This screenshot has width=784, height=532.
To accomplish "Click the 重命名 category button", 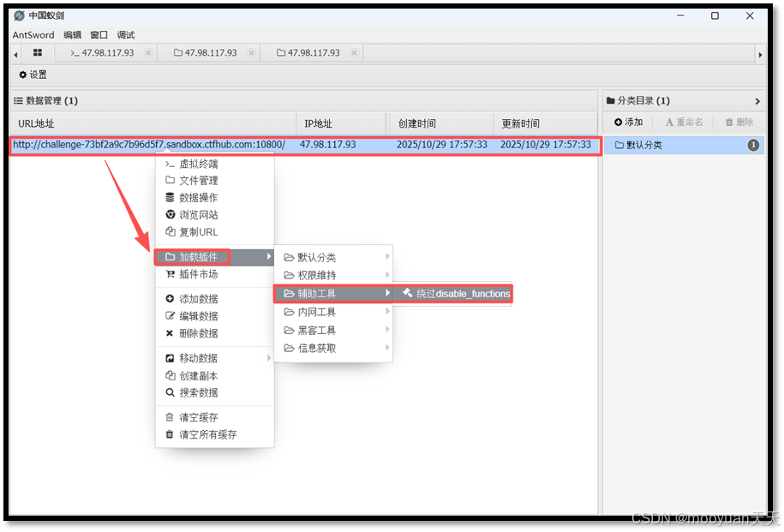I will tap(684, 122).
